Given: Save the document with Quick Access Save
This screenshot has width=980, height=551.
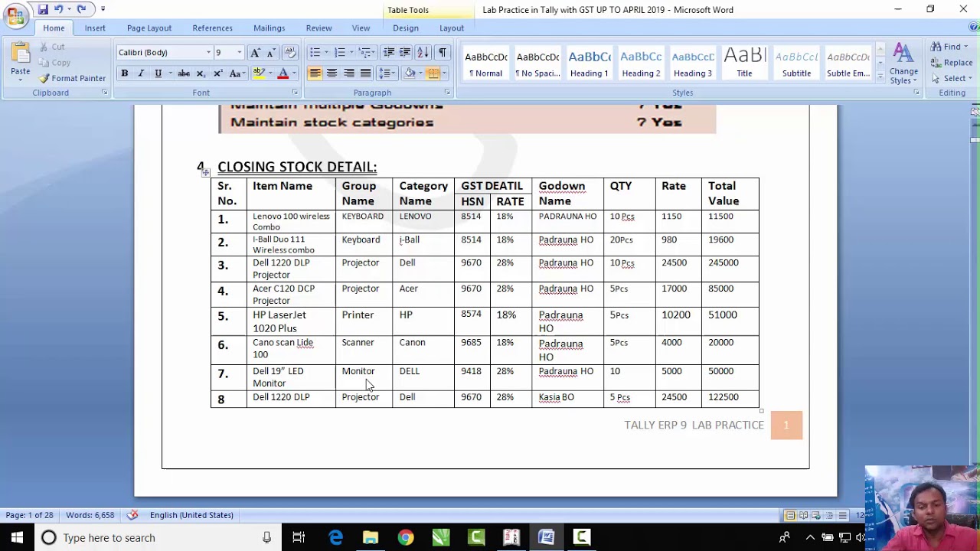Looking at the screenshot, I should pyautogui.click(x=43, y=9).
